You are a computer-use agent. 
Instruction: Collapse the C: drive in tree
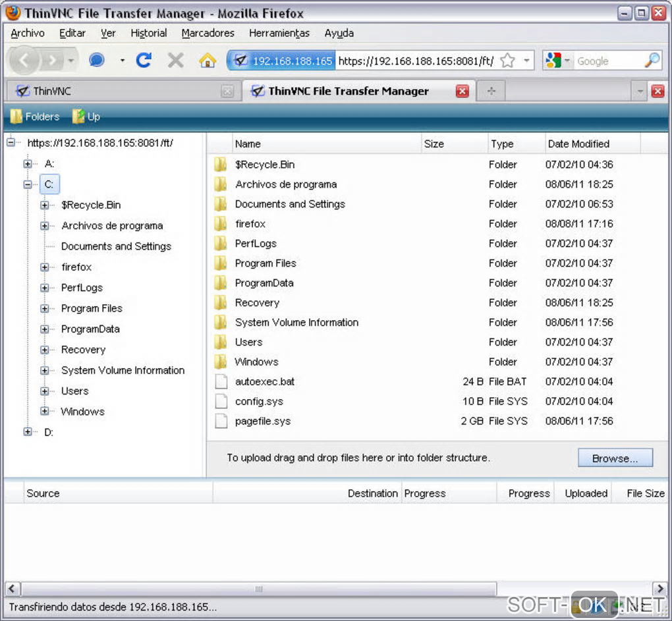pos(28,184)
